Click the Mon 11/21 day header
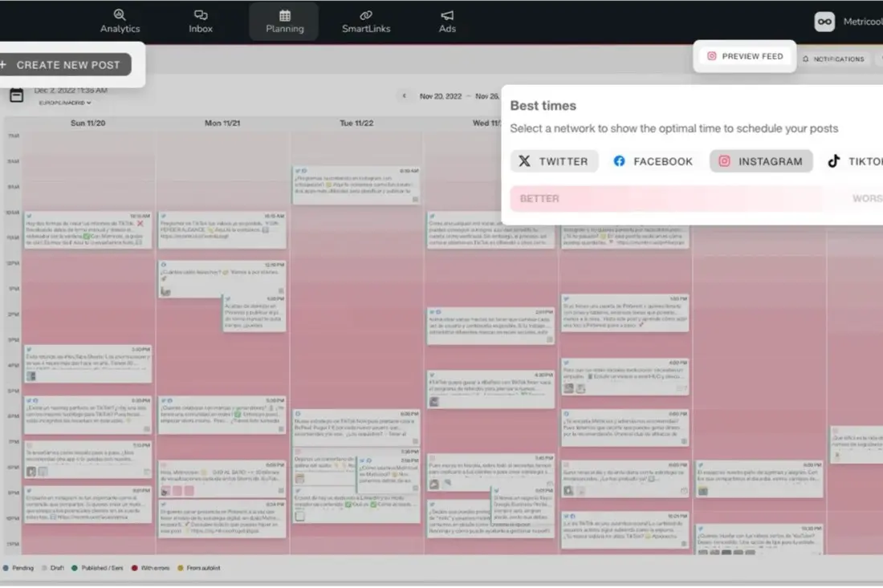 [222, 124]
